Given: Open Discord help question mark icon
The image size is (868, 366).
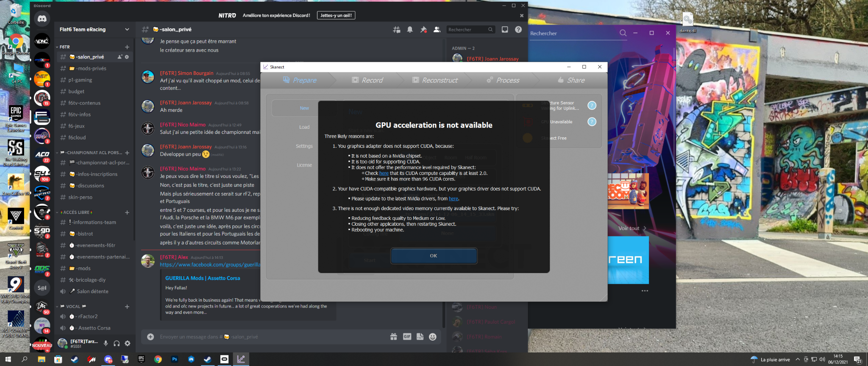Looking at the screenshot, I should point(518,30).
